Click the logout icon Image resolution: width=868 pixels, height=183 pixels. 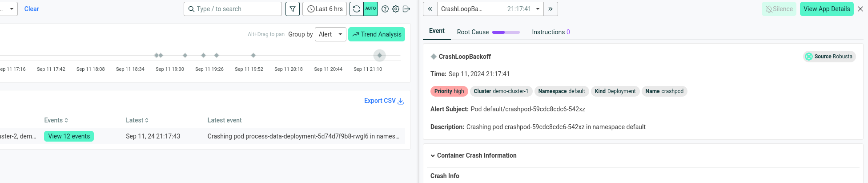(406, 9)
